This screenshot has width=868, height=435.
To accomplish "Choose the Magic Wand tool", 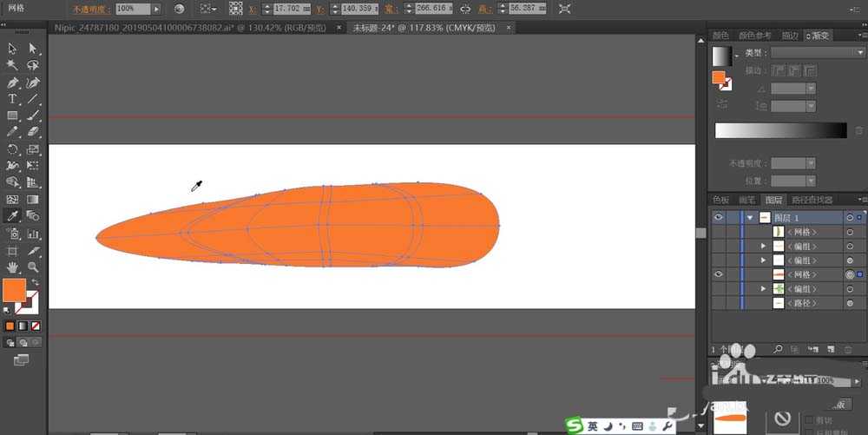I will coord(12,65).
